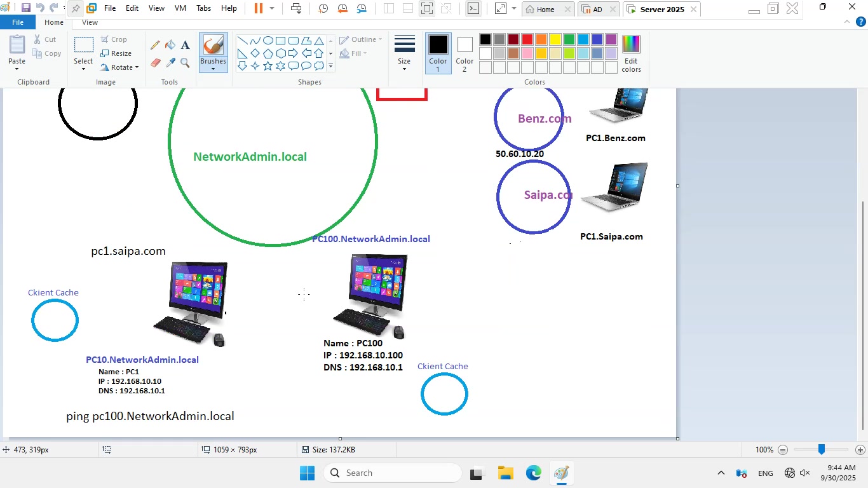Open the Resize image dialog
The image size is (868, 488).
point(116,53)
